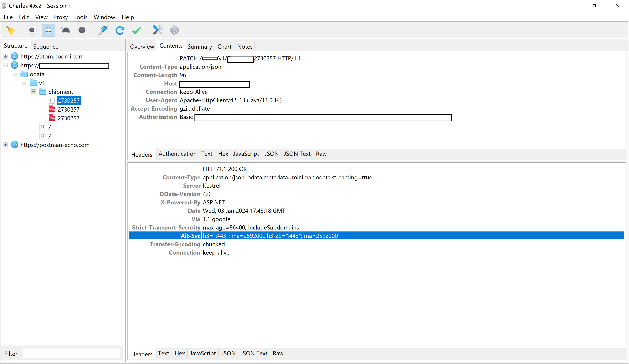This screenshot has height=364, width=629.
Task: Toggle the turtle Throttling icon
Action: [x=65, y=30]
